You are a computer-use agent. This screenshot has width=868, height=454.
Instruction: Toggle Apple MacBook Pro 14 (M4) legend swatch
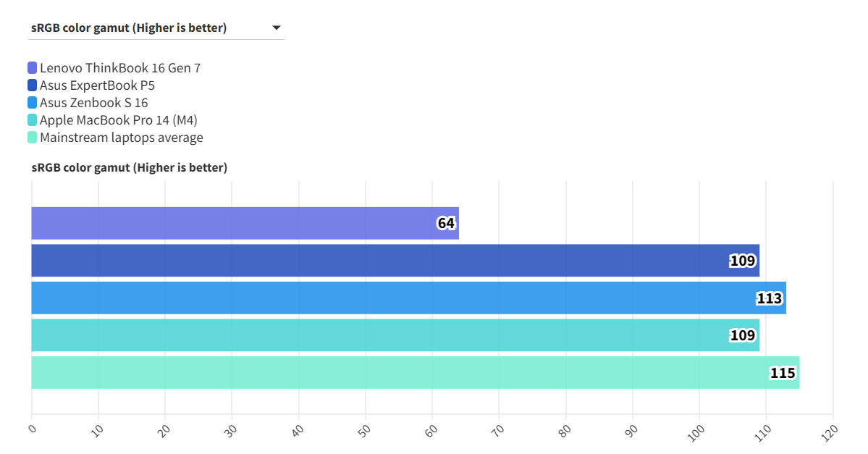point(32,120)
